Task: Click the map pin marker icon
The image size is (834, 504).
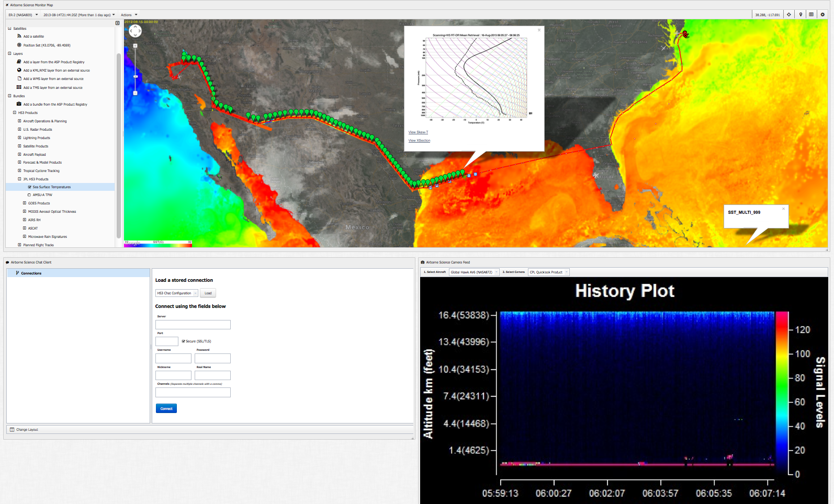Action: click(x=801, y=15)
